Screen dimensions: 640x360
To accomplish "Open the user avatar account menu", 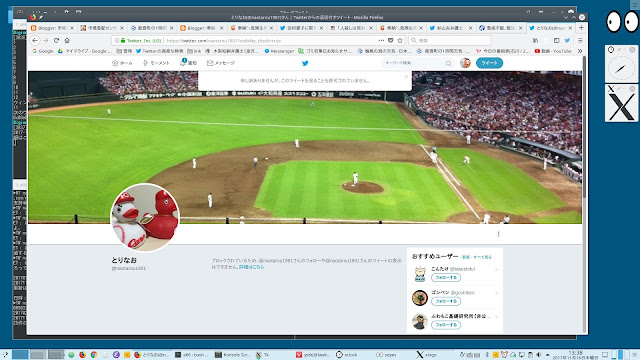I will coord(465,63).
